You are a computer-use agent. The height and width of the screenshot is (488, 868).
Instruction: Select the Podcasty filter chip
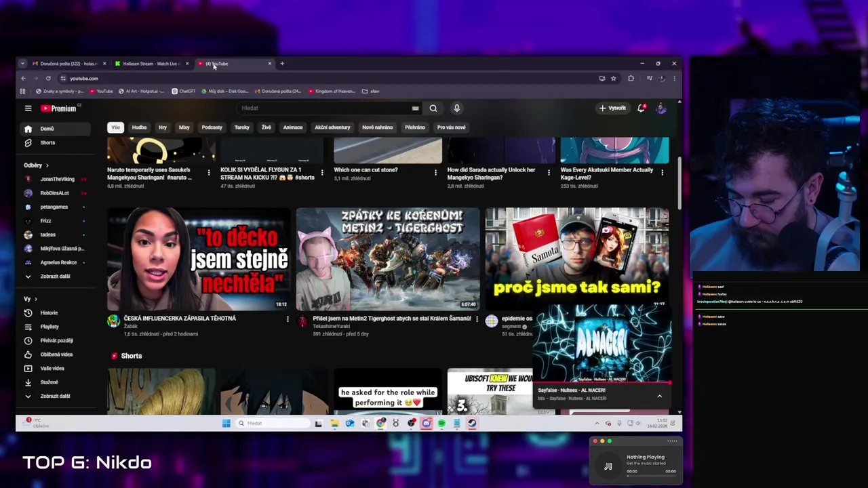point(212,127)
